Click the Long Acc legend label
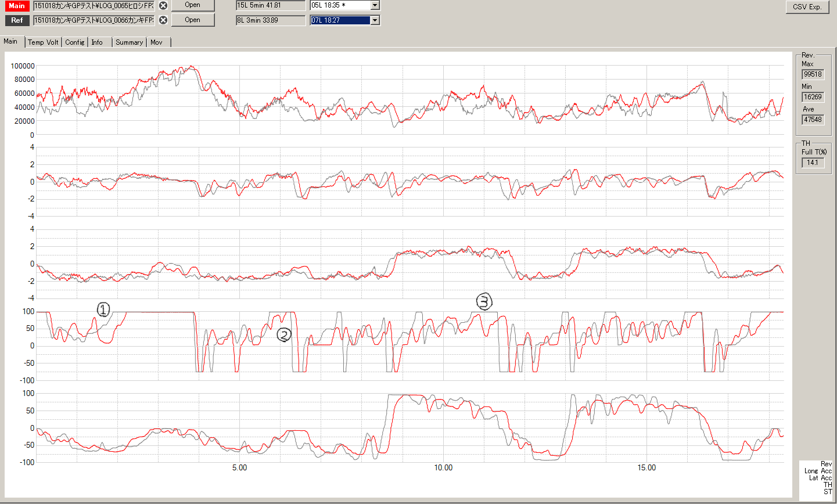This screenshot has height=504, width=837. (x=818, y=471)
